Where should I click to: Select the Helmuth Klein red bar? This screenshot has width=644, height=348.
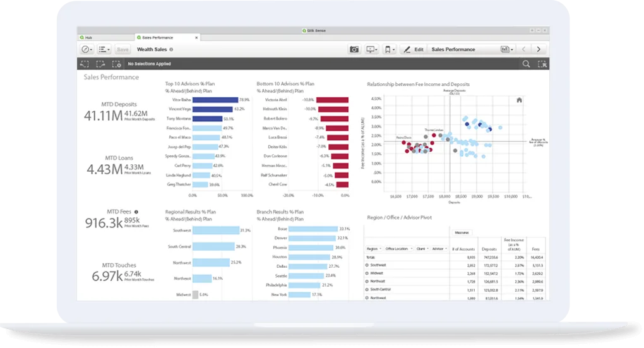click(333, 109)
